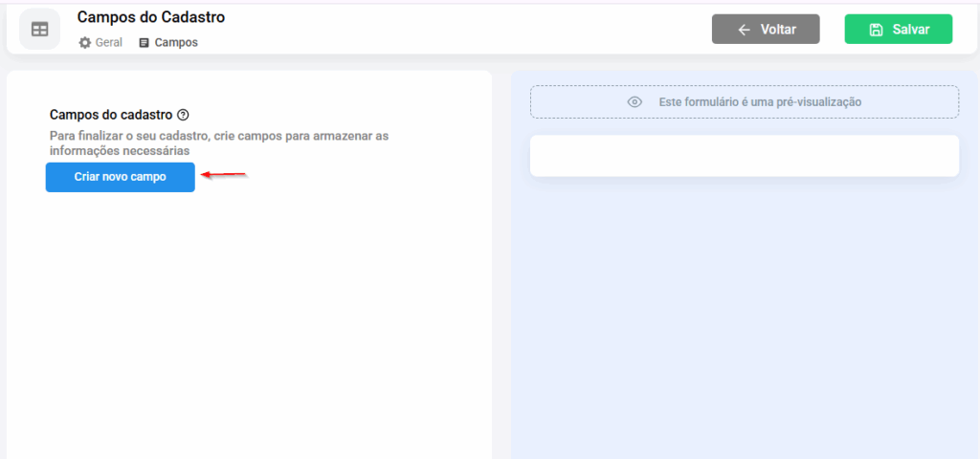Image resolution: width=980 pixels, height=459 pixels.
Task: Click the list icon next to Campos tab
Action: pos(145,43)
